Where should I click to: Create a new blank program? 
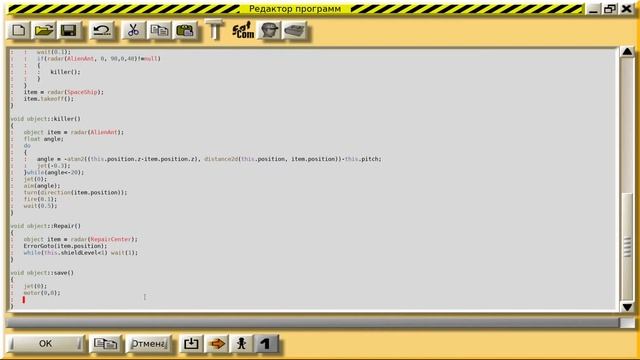click(19, 31)
